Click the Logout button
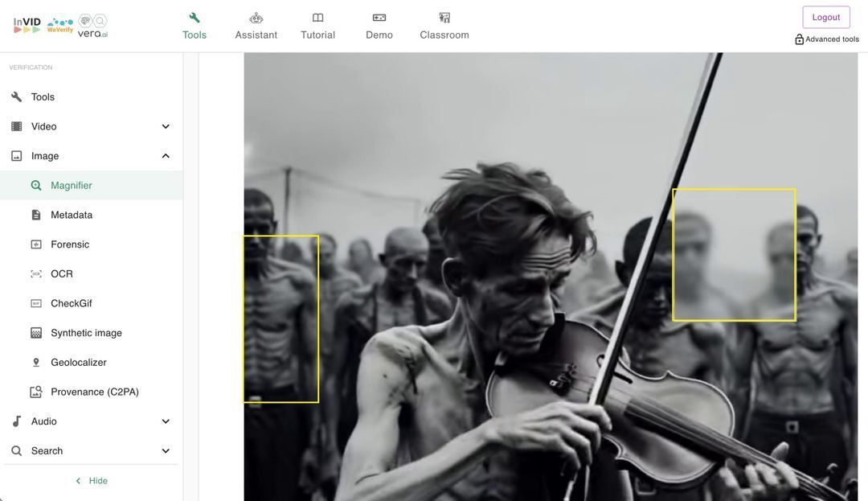868x501 pixels. [x=825, y=17]
